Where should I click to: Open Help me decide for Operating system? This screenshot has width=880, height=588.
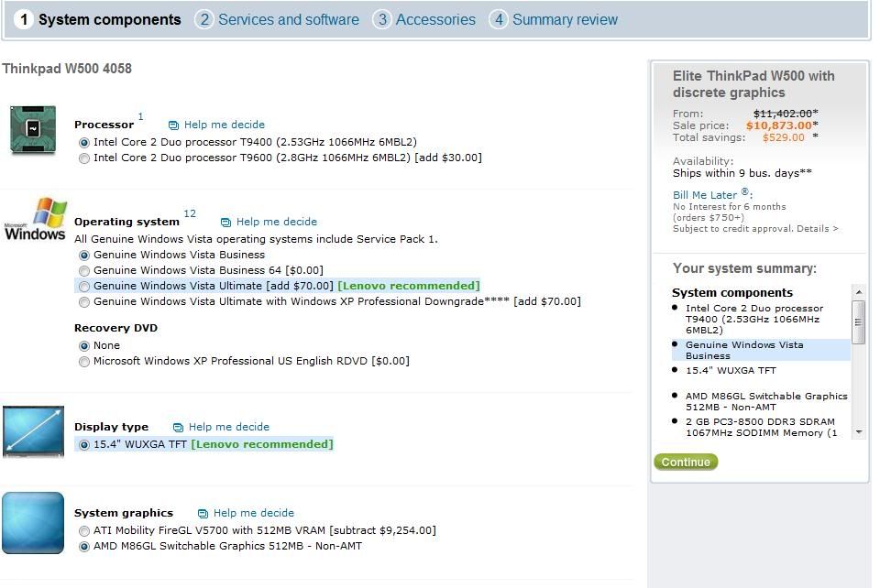[276, 222]
